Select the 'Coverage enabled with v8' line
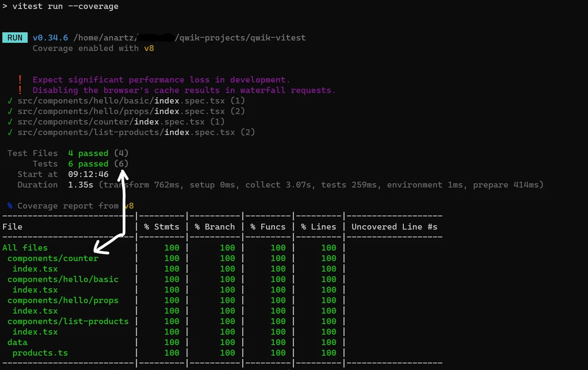This screenshot has width=588, height=370. [x=93, y=48]
